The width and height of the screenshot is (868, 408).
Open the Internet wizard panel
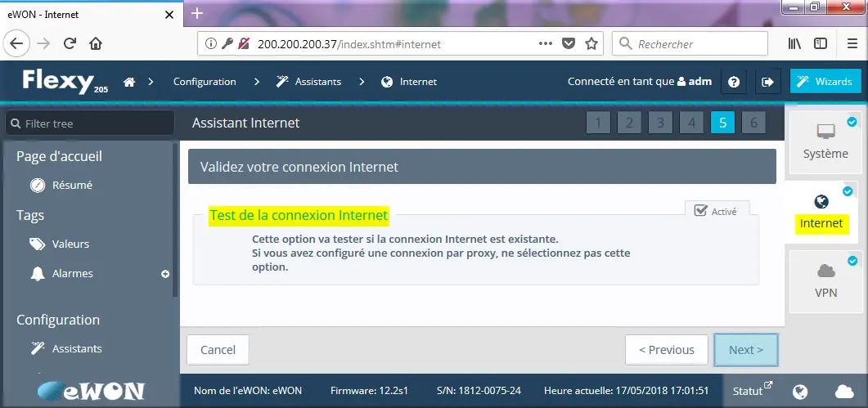[821, 211]
